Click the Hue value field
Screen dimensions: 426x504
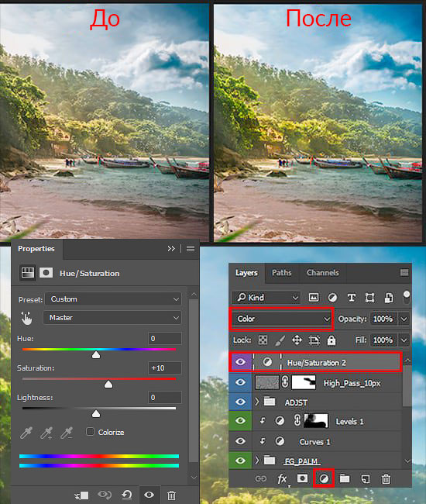pyautogui.click(x=165, y=339)
